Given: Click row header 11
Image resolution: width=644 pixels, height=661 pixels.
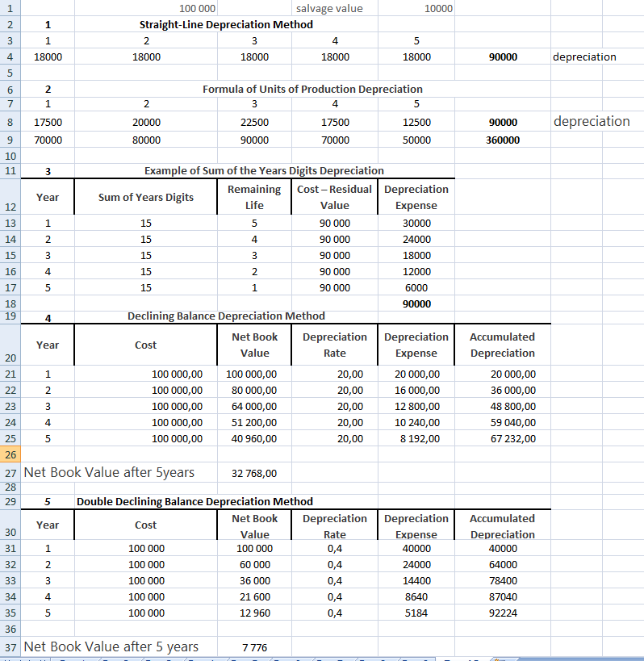Looking at the screenshot, I should pyautogui.click(x=10, y=170).
